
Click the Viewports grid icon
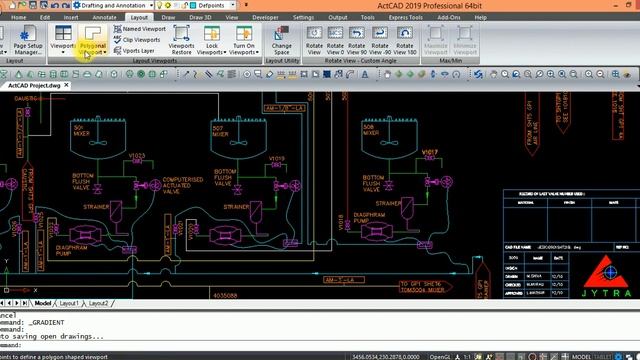63,33
